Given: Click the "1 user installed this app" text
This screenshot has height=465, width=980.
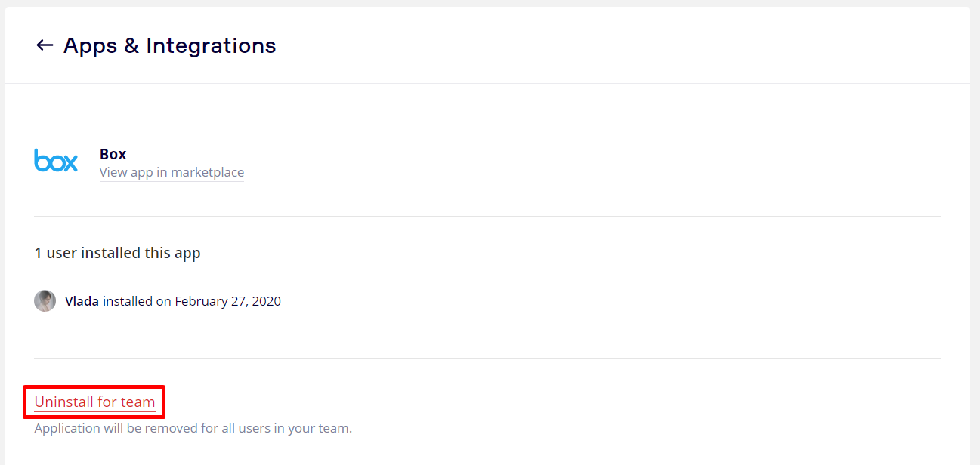Looking at the screenshot, I should tap(117, 253).
